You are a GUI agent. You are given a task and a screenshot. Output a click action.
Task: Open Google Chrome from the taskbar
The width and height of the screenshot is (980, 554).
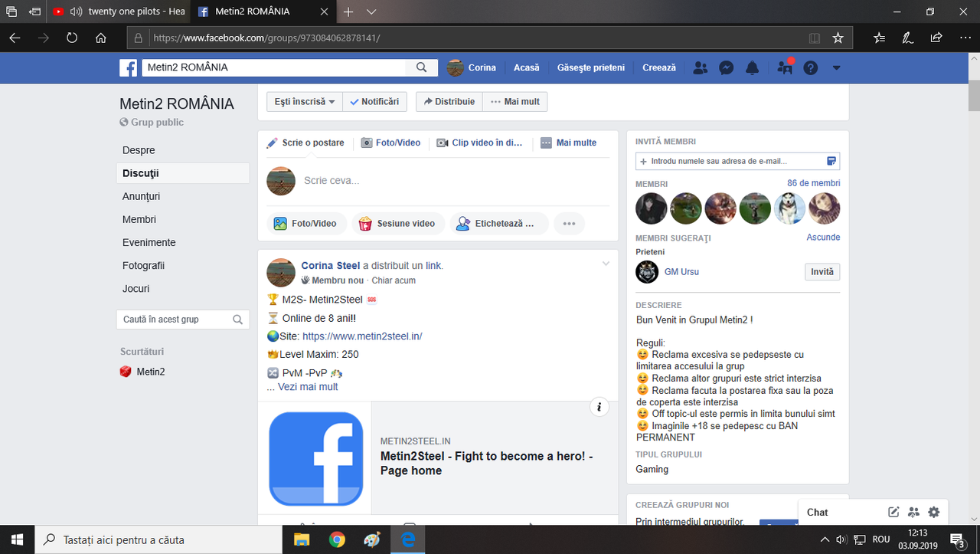tap(337, 539)
